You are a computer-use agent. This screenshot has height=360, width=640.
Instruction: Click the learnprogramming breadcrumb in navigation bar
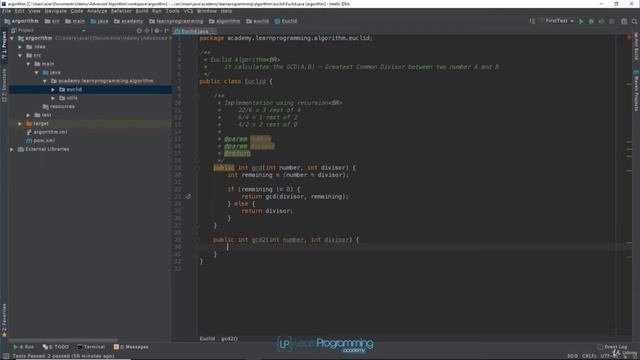[x=176, y=21]
